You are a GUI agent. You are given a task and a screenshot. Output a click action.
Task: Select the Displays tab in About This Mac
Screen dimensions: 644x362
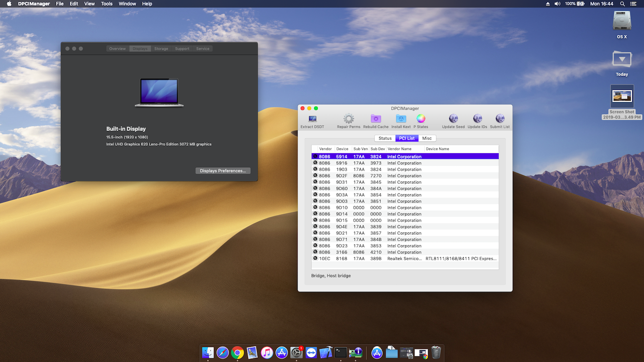(x=140, y=49)
